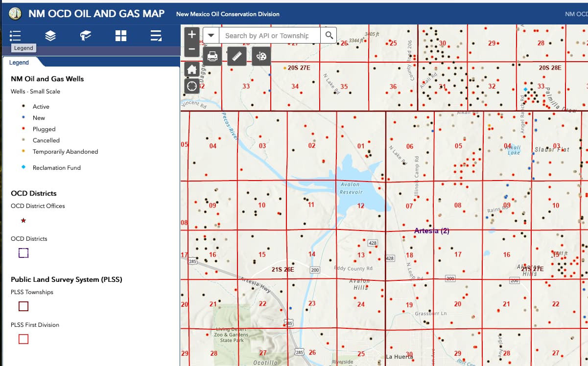
Task: Click the NM OCD logo emblem
Action: click(15, 14)
